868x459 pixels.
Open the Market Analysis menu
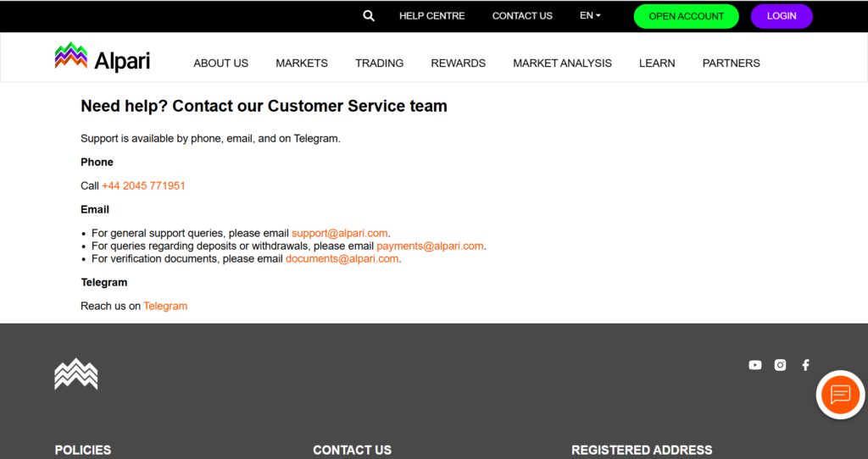(x=562, y=63)
